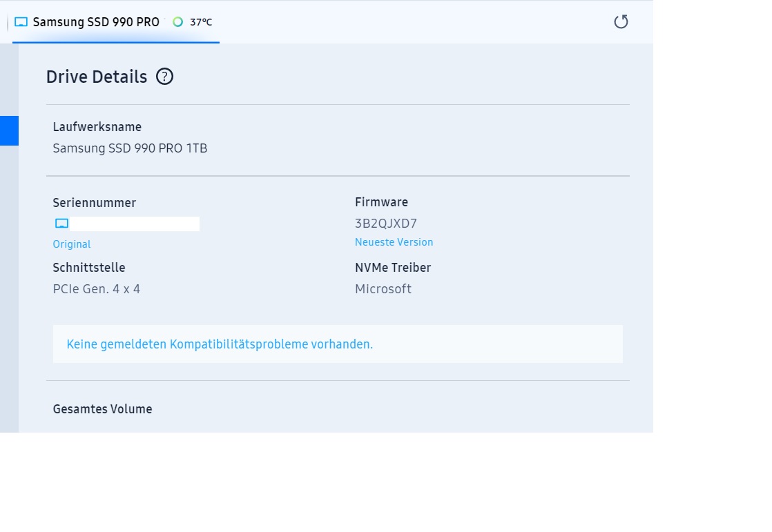Image resolution: width=772 pixels, height=532 pixels.
Task: Click the Laufwerksname label
Action: point(97,127)
